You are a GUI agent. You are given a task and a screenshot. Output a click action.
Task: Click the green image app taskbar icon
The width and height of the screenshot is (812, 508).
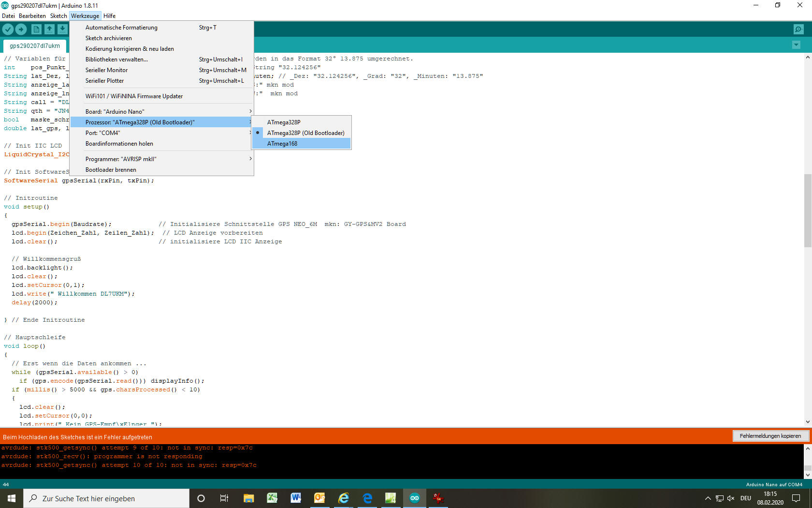coord(391,498)
